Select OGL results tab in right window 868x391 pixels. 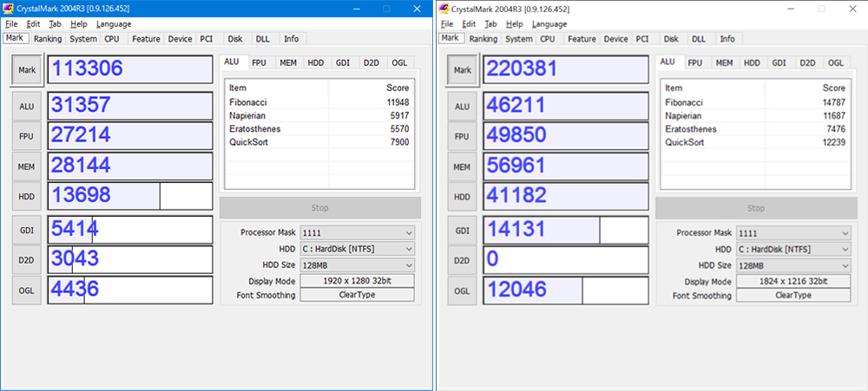coord(836,63)
